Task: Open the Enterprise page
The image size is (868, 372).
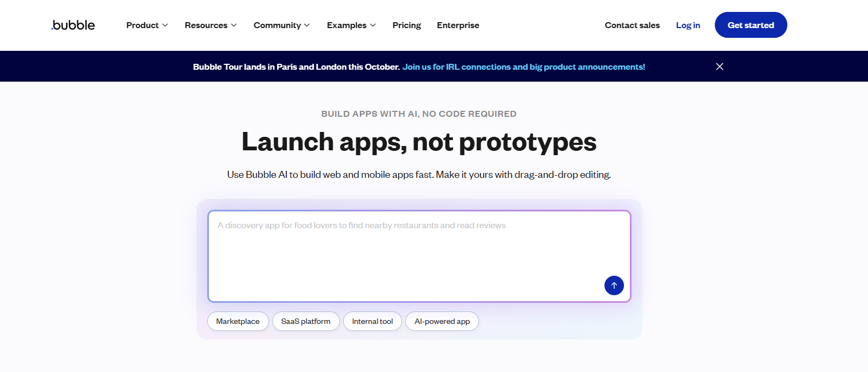Action: click(458, 25)
